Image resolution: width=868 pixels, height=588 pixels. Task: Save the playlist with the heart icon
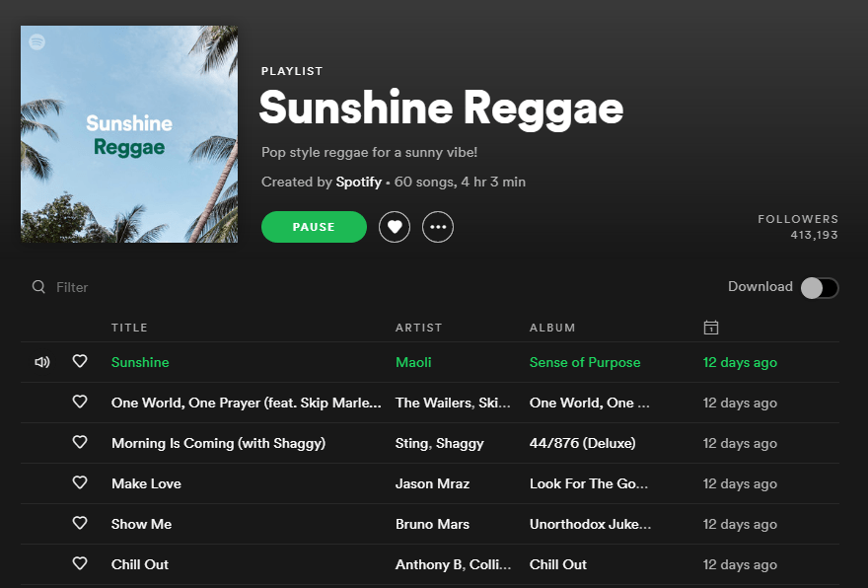coord(394,226)
